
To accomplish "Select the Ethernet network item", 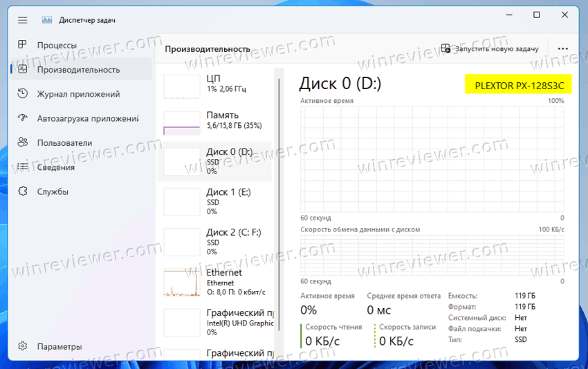I will 216,282.
